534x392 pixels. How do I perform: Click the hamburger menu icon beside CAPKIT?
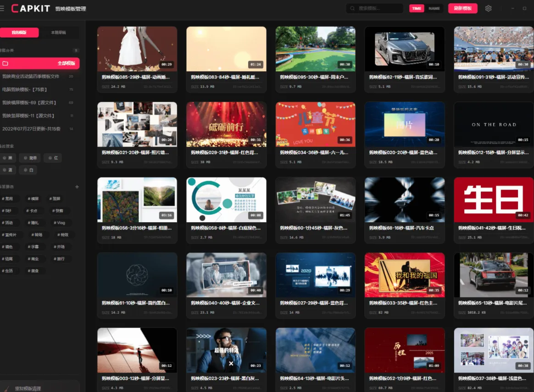2,9
